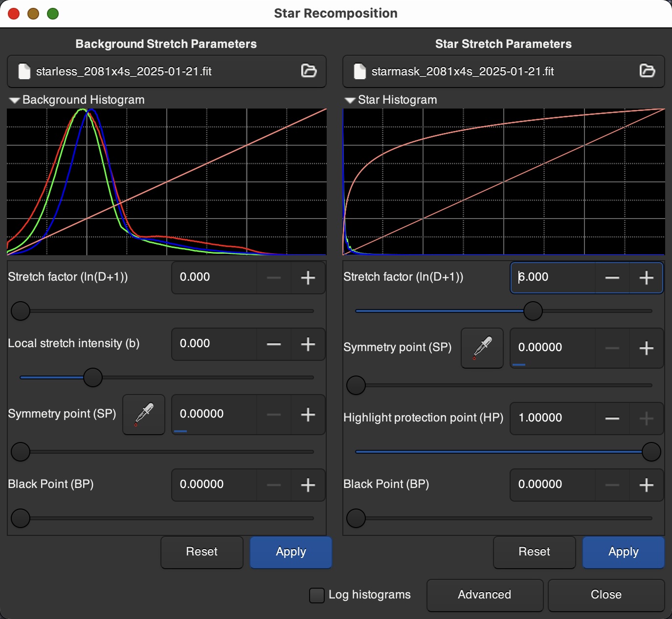Decrease the star stretch factor with minus
Viewport: 672px width, 619px height.
pyautogui.click(x=612, y=278)
